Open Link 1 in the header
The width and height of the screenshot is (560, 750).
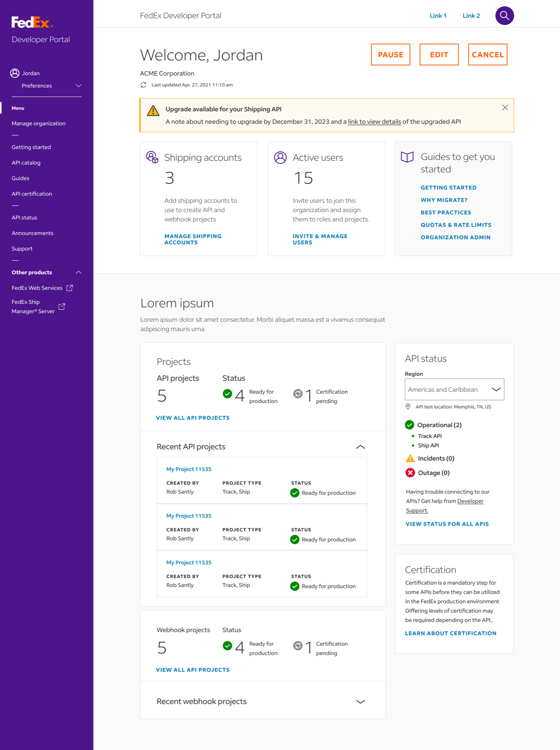(x=438, y=16)
